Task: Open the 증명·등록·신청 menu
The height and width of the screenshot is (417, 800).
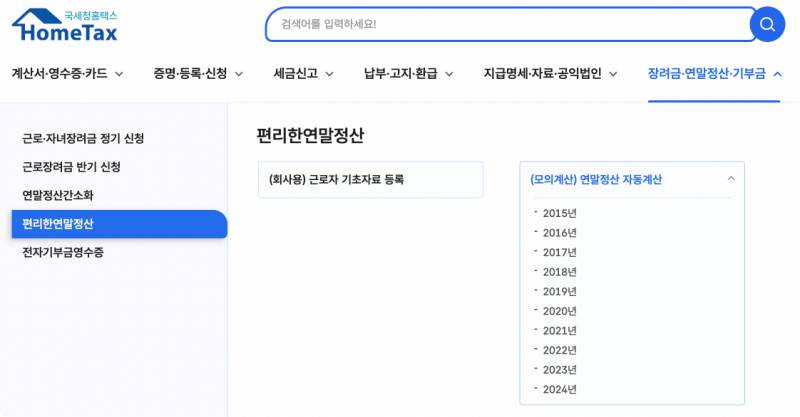Action: tap(190, 73)
